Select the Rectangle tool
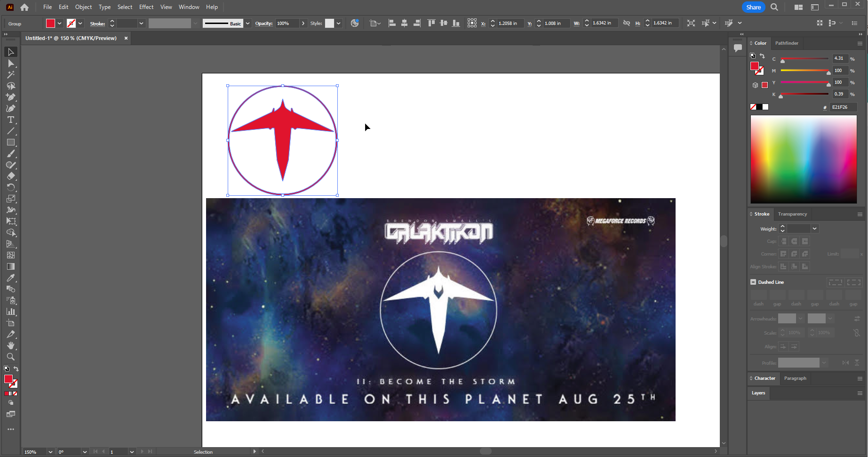The width and height of the screenshot is (868, 457). point(11,143)
